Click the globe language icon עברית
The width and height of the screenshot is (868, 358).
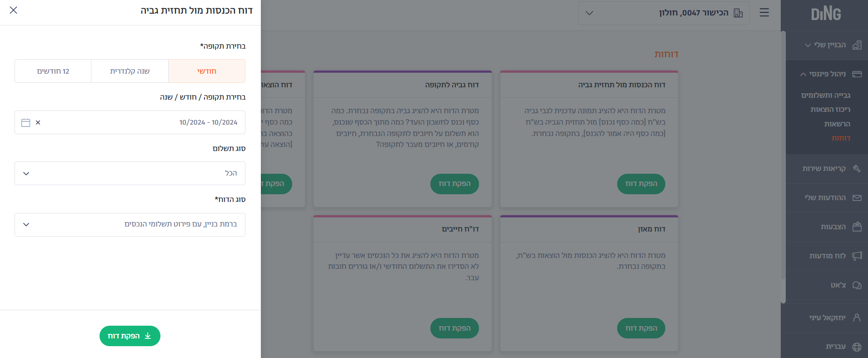[857, 347]
